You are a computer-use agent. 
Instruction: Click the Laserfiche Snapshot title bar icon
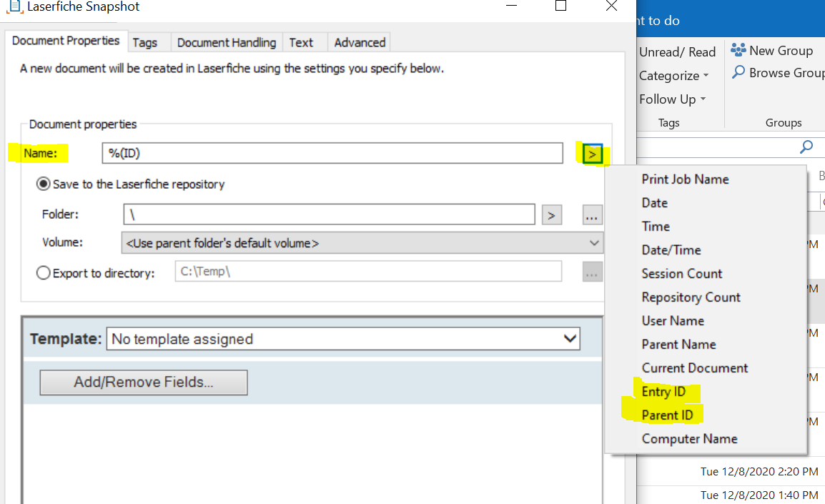click(13, 6)
